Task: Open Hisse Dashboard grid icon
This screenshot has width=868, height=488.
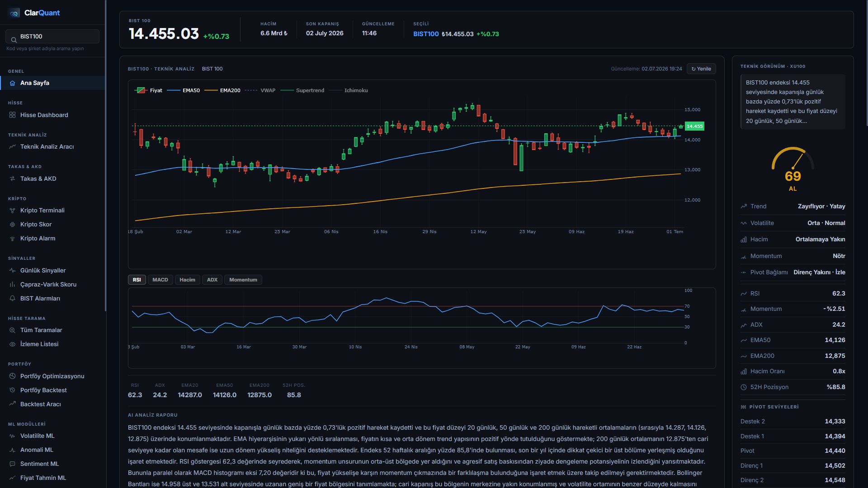Action: coord(12,115)
